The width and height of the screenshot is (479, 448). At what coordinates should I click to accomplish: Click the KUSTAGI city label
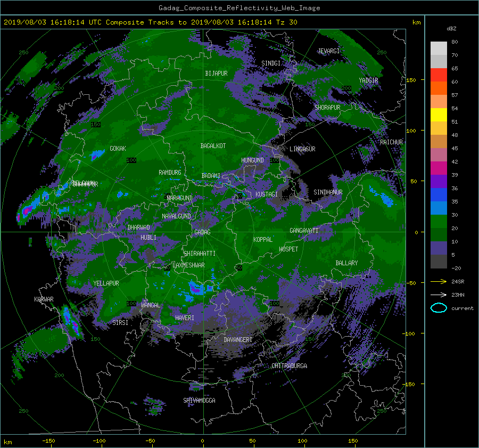(267, 194)
